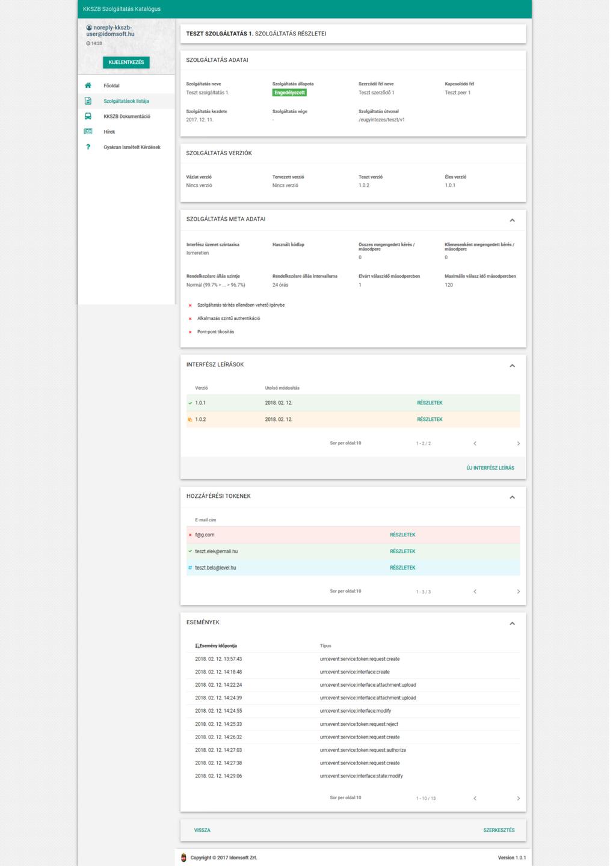The image size is (616, 866).
Task: Open Főoldal in the sidebar
Action: (x=126, y=85)
